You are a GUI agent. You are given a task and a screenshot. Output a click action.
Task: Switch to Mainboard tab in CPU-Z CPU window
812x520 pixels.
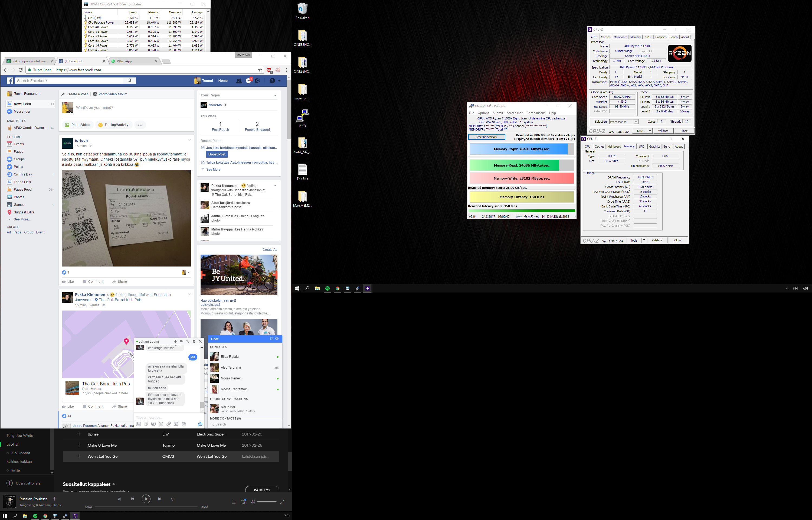(620, 37)
